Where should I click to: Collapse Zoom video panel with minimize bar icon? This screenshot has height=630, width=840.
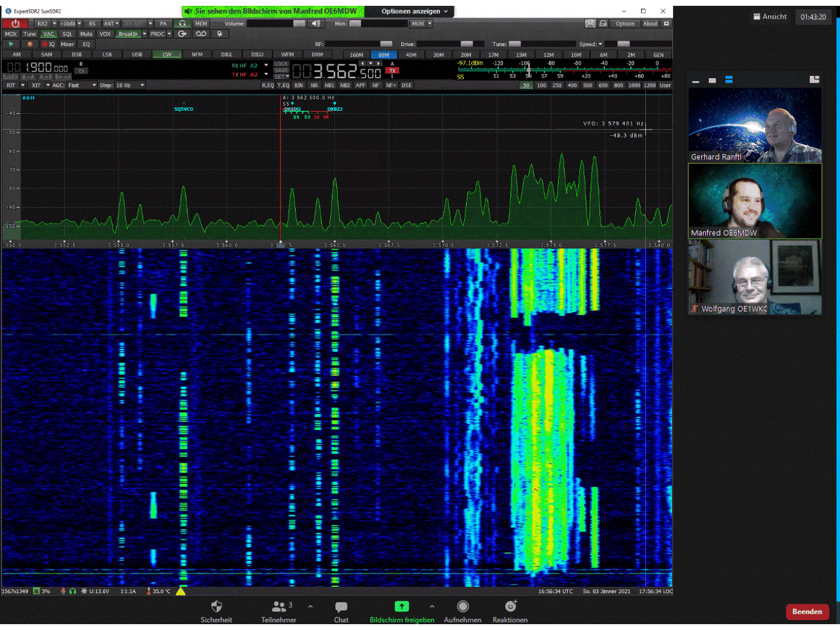coord(695,82)
